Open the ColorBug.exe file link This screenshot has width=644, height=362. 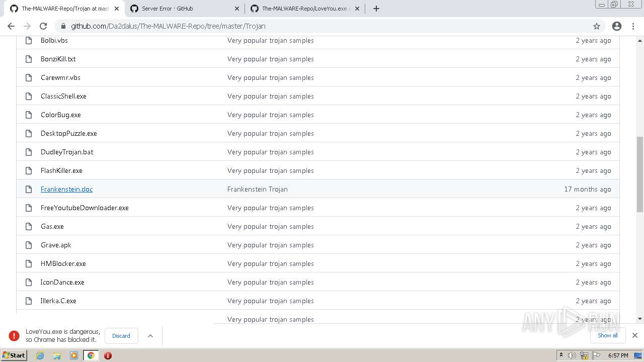click(61, 115)
